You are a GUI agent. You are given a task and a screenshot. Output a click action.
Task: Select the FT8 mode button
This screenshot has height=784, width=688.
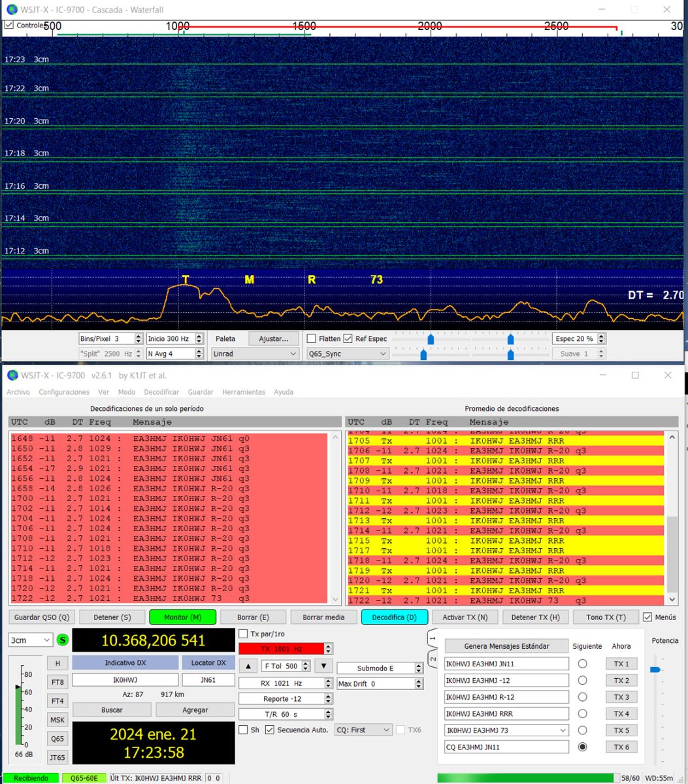click(x=57, y=682)
